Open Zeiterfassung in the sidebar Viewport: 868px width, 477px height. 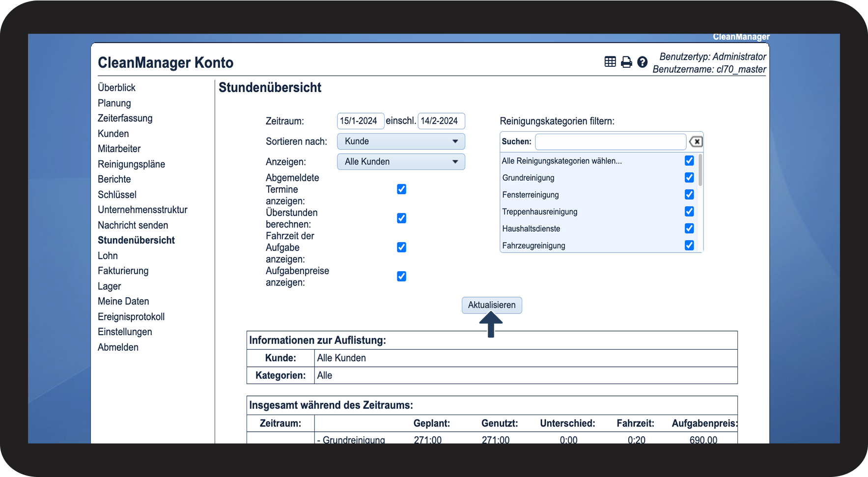(125, 118)
